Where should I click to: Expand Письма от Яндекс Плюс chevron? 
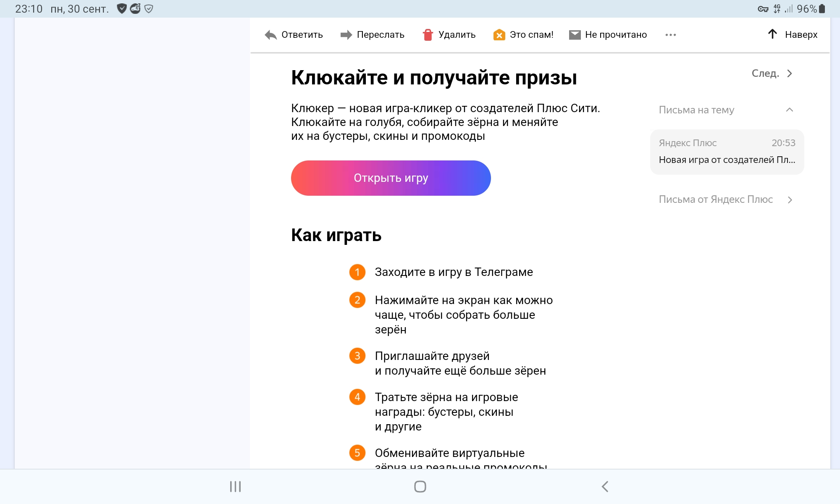pos(790,200)
